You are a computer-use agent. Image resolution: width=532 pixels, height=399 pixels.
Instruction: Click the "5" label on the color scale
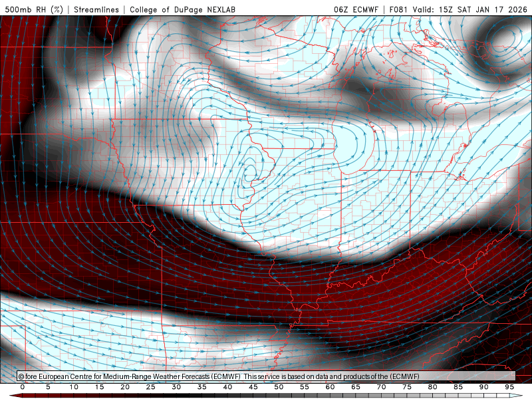click(x=48, y=387)
